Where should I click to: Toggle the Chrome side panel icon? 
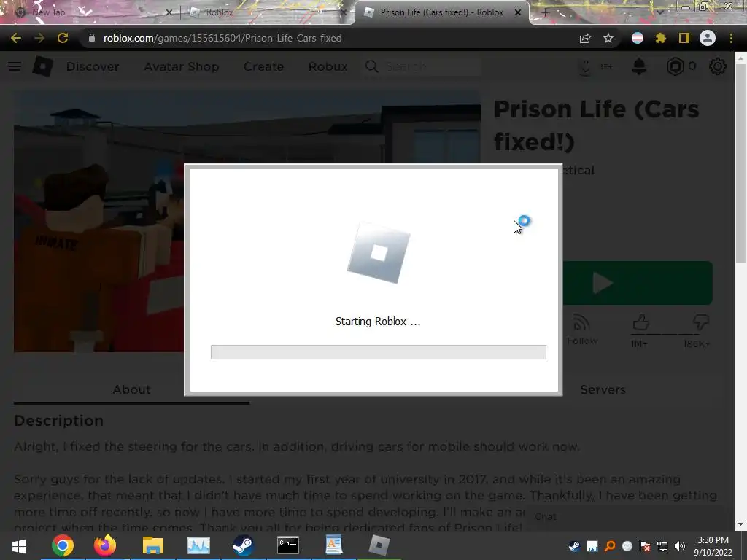[684, 38]
